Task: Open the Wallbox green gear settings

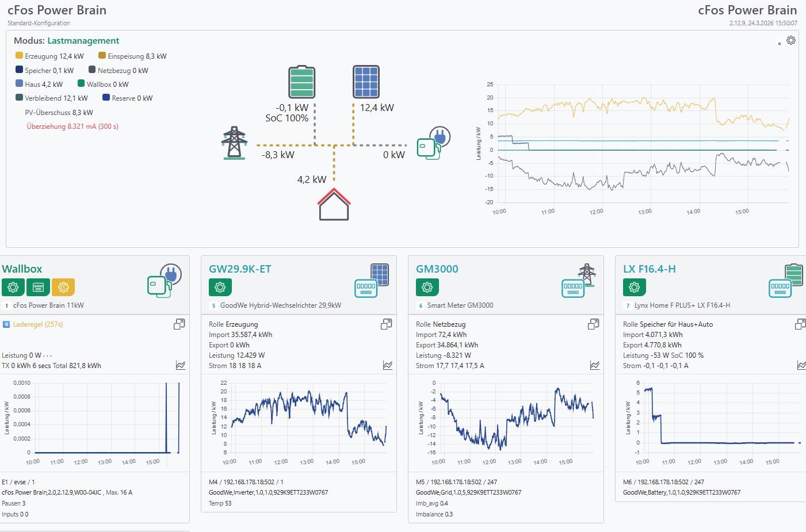Action: click(13, 286)
